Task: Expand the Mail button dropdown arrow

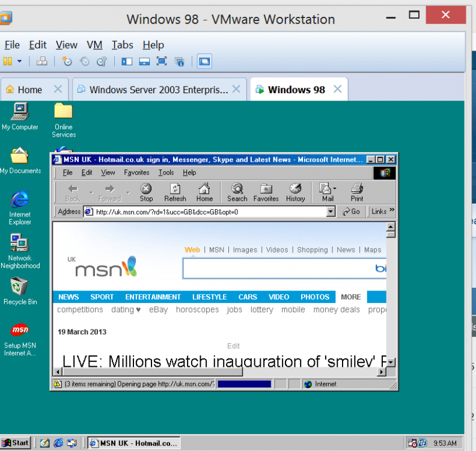Action: [x=335, y=188]
